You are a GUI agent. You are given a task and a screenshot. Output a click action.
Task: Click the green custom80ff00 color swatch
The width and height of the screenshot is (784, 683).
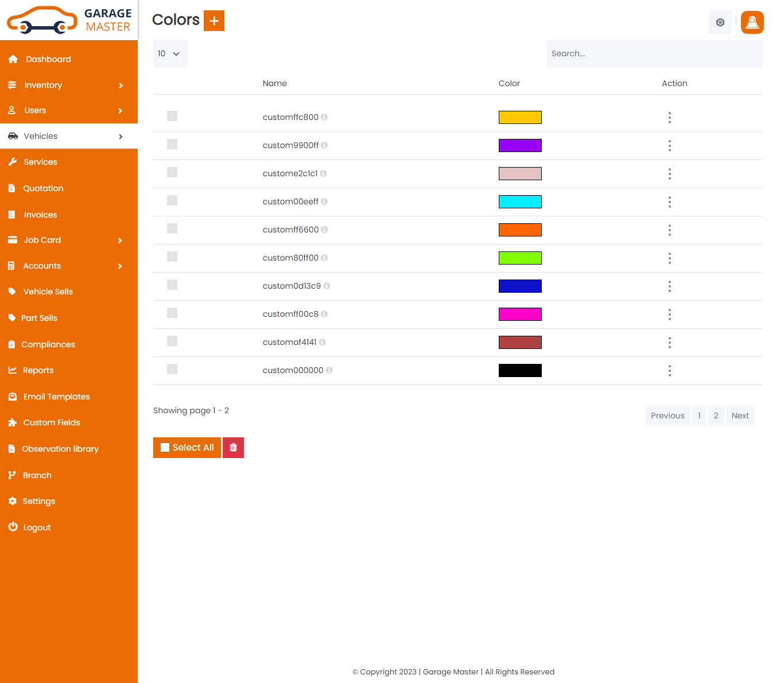click(x=520, y=258)
